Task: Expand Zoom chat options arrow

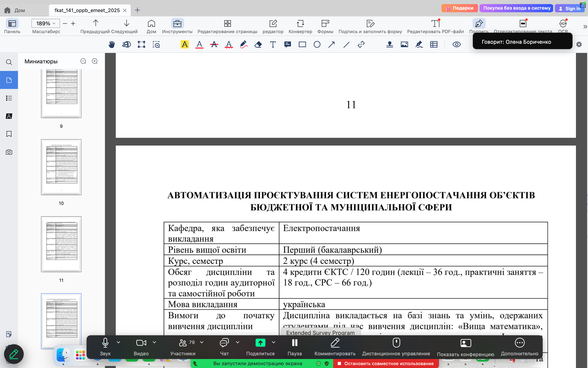Action: [238, 342]
